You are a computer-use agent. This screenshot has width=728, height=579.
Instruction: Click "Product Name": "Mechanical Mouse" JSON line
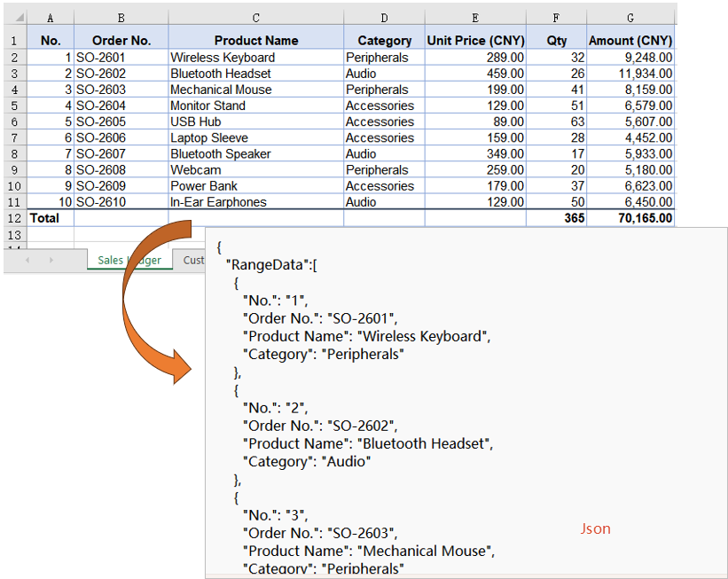(x=369, y=552)
